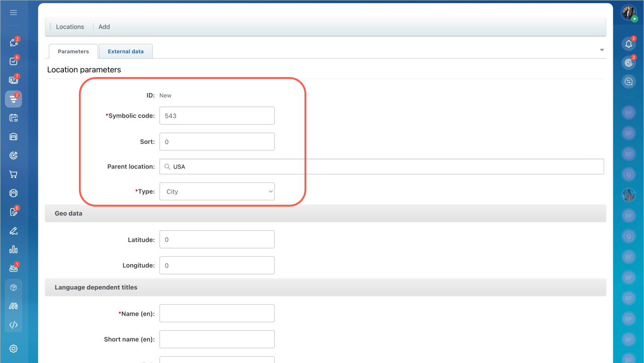This screenshot has width=644, height=363.
Task: Expand the tab options arrow at right
Action: [x=602, y=50]
